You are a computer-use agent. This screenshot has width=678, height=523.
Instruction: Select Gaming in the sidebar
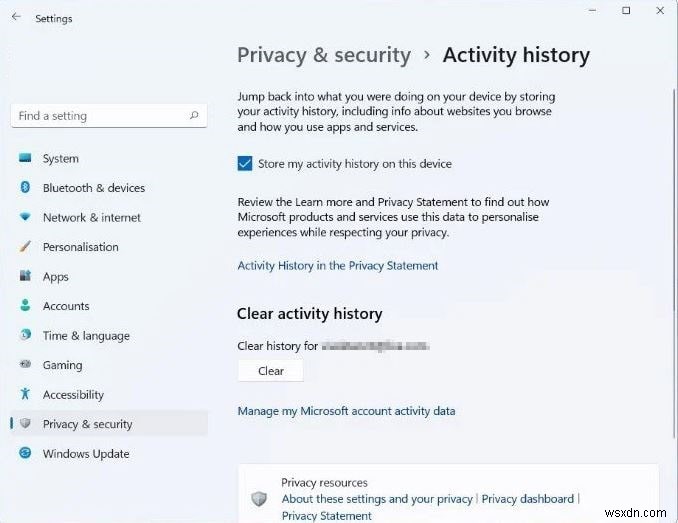[109, 365]
